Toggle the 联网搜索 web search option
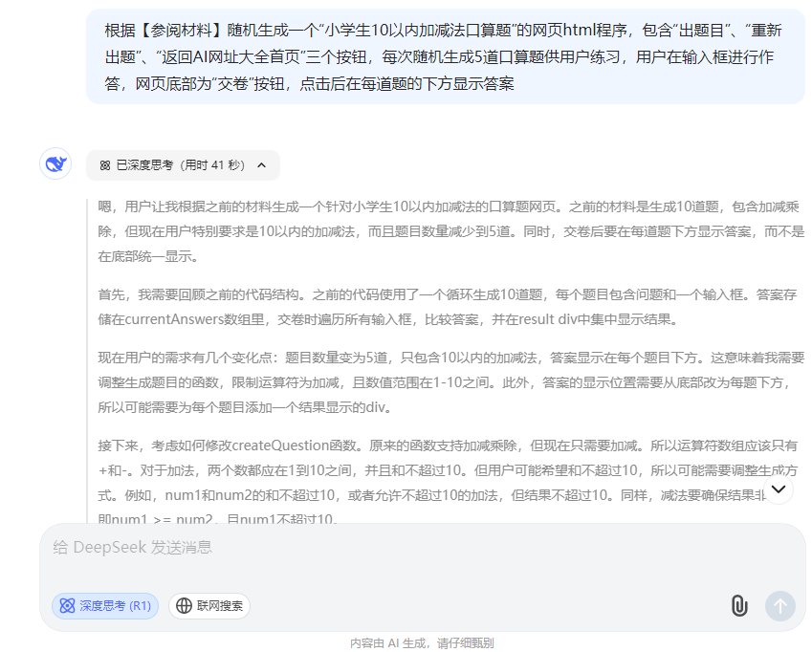Viewport: 812px width, 652px height. pos(209,605)
